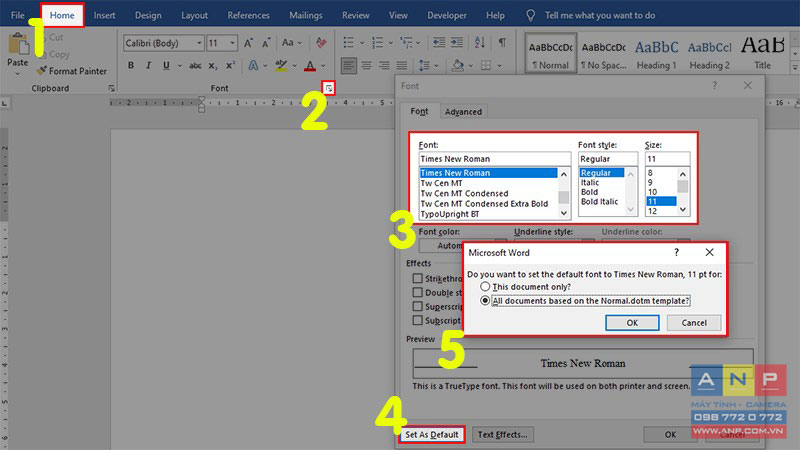
Task: Click the Align Right icon
Action: tap(384, 65)
